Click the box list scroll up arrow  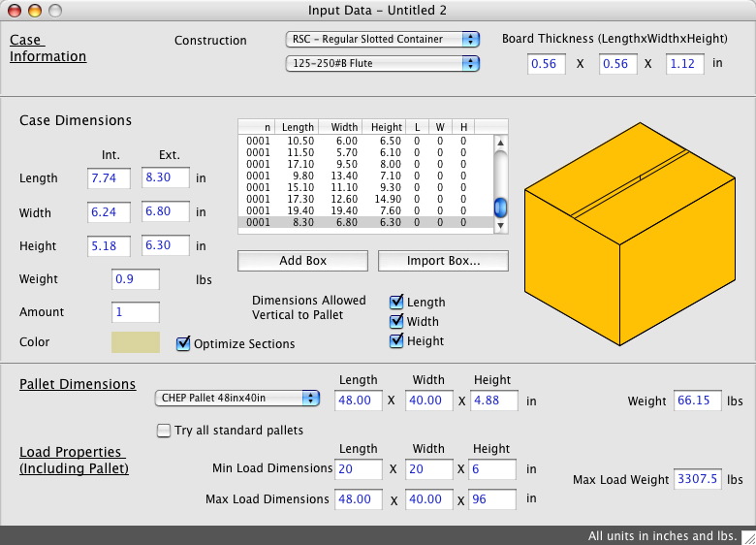coord(500,143)
